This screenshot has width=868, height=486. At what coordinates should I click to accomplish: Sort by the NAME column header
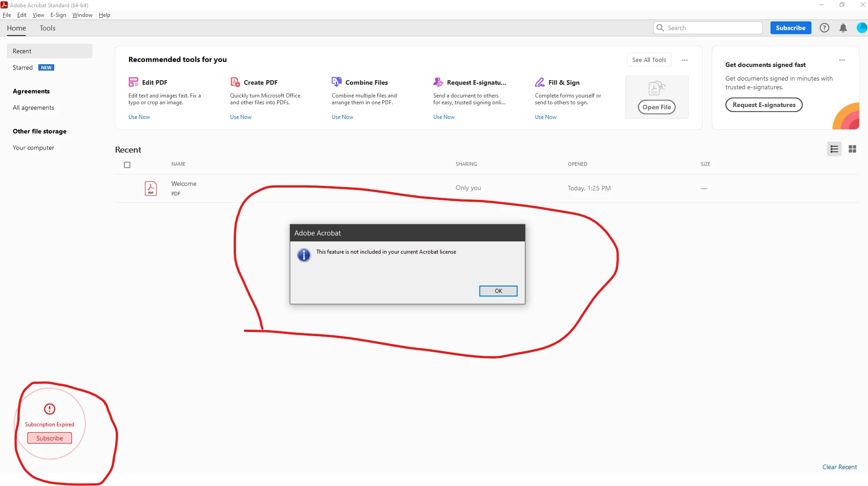tap(178, 164)
